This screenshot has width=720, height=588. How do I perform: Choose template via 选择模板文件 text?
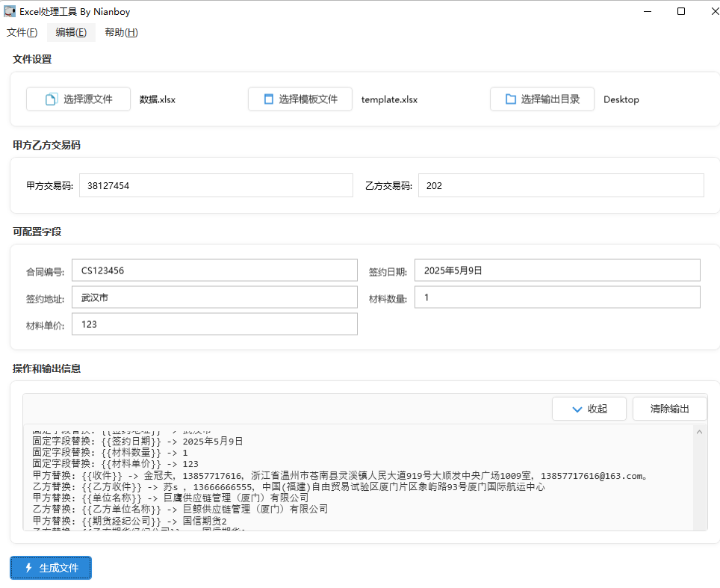[308, 99]
